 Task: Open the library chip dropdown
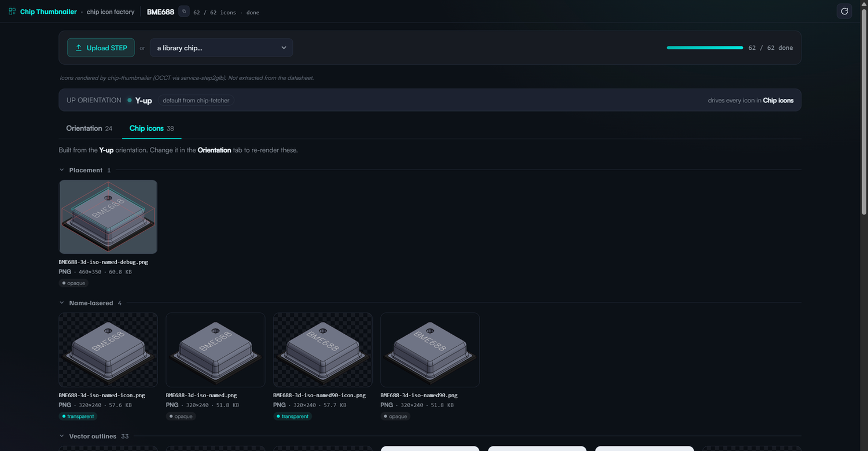click(x=221, y=48)
